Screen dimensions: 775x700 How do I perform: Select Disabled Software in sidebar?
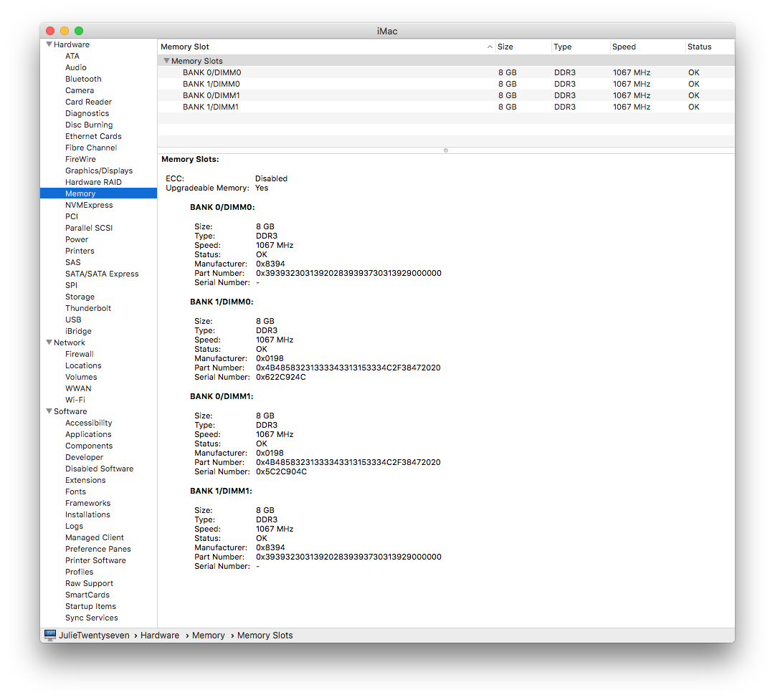tap(100, 469)
